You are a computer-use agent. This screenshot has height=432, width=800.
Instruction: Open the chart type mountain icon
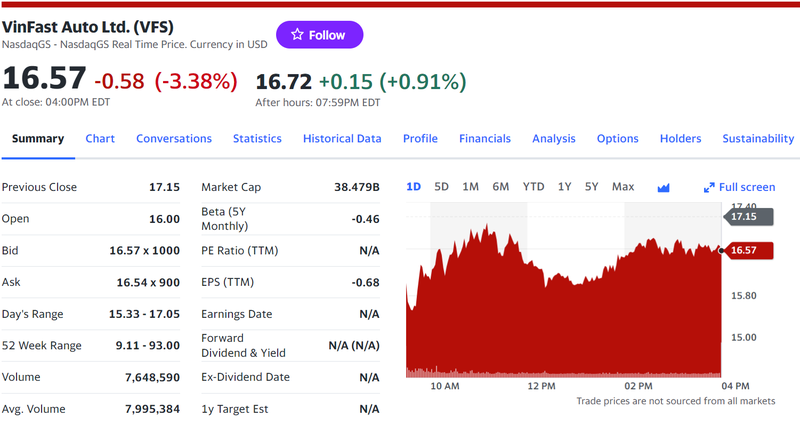pyautogui.click(x=663, y=187)
